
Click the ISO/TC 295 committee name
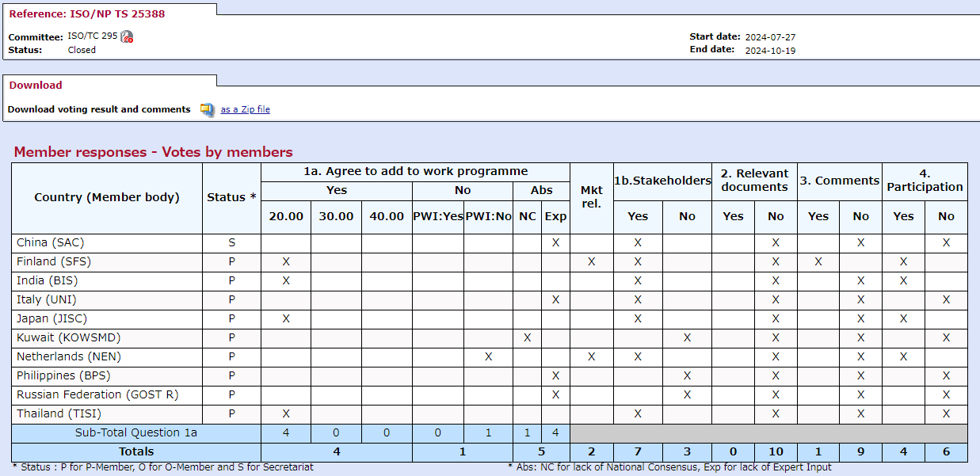point(93,36)
